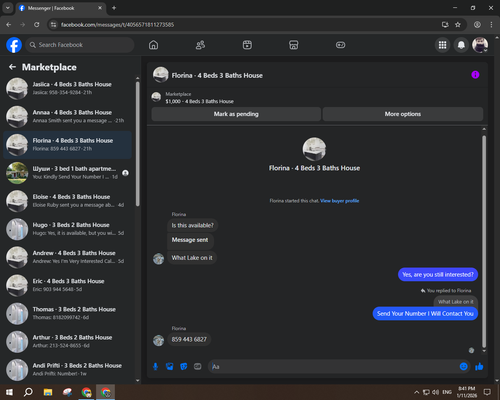Open the Friends icon in top navigation
This screenshot has width=500, height=400.
click(x=200, y=45)
